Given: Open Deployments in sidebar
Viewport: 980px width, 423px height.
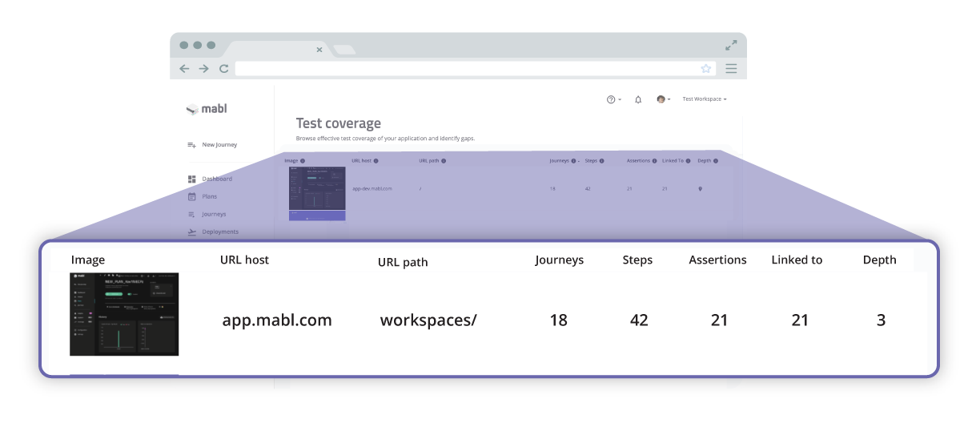Looking at the screenshot, I should [x=220, y=232].
